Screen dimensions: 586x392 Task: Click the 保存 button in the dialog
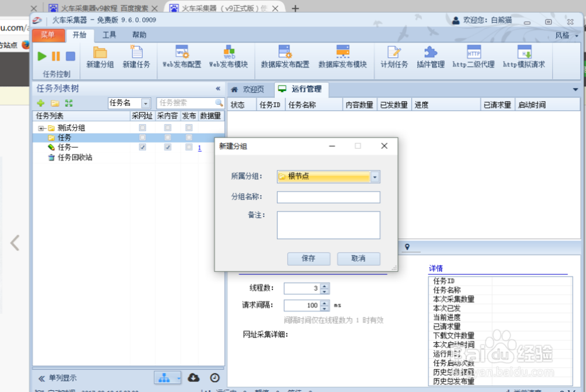click(308, 258)
